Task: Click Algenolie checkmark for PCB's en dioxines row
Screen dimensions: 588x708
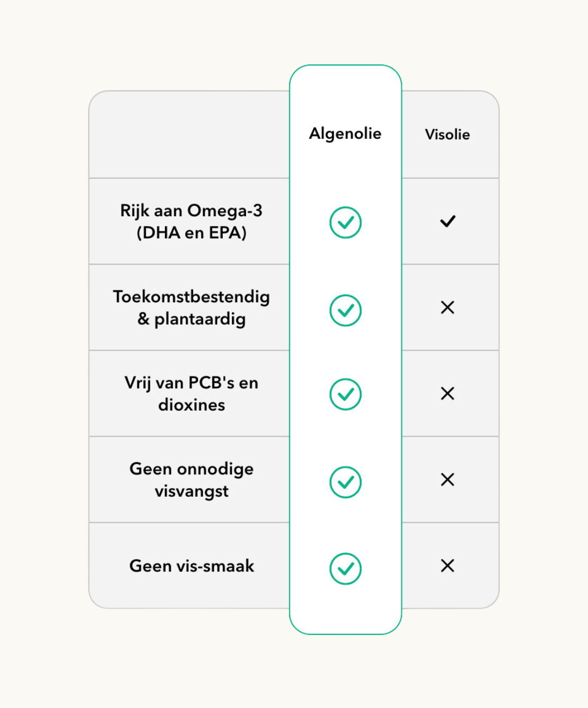Action: click(x=345, y=394)
